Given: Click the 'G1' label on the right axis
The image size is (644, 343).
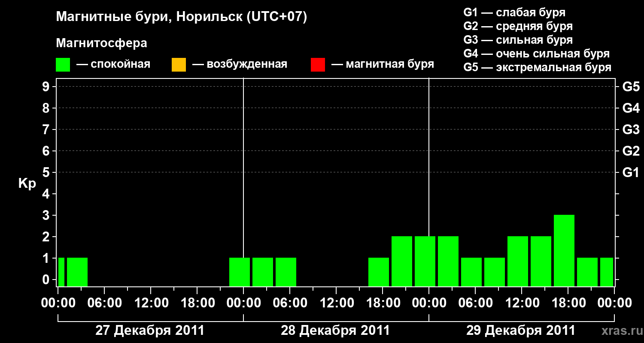Looking at the screenshot, I should point(631,172).
